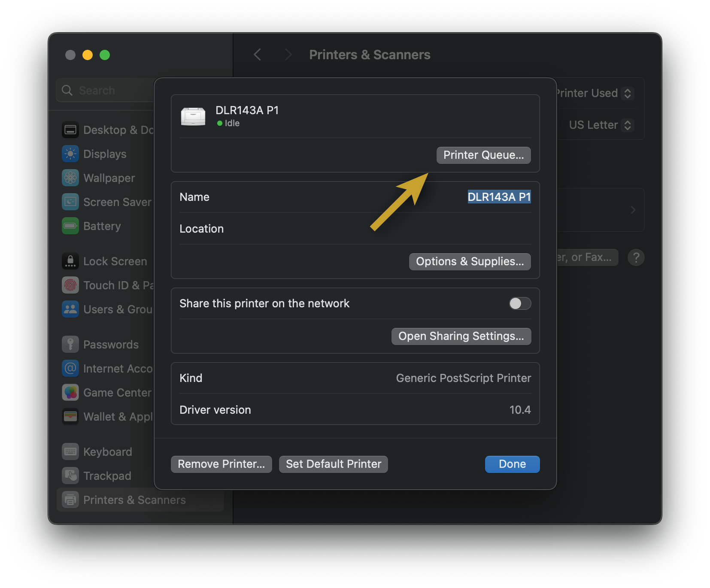Image resolution: width=710 pixels, height=588 pixels.
Task: Open the Printer Queue
Action: pyautogui.click(x=483, y=155)
